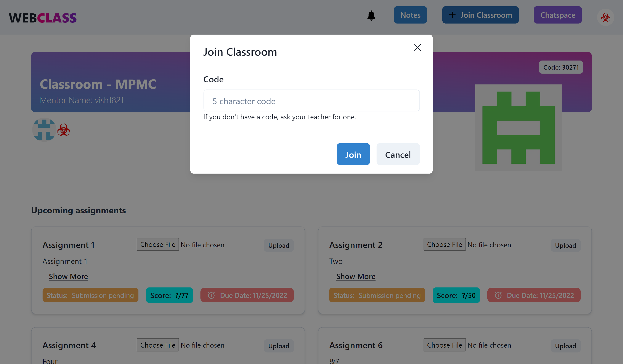Image resolution: width=623 pixels, height=364 pixels.
Task: Click the Join Classroom navbar button
Action: (480, 15)
